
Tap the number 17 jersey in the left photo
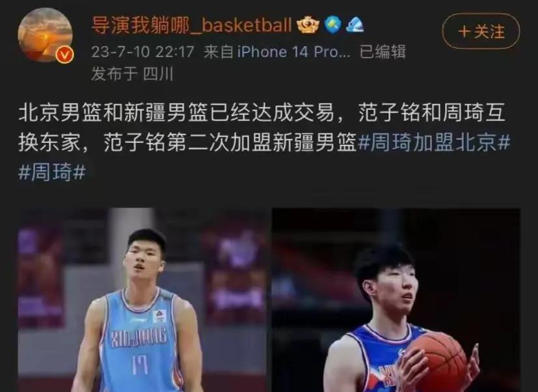pyautogui.click(x=141, y=364)
